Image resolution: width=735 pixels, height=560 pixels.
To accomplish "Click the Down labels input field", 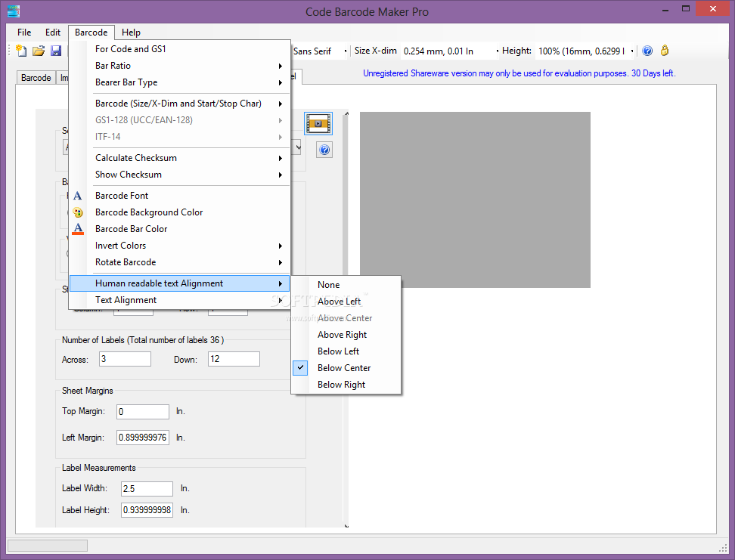I will coord(234,359).
